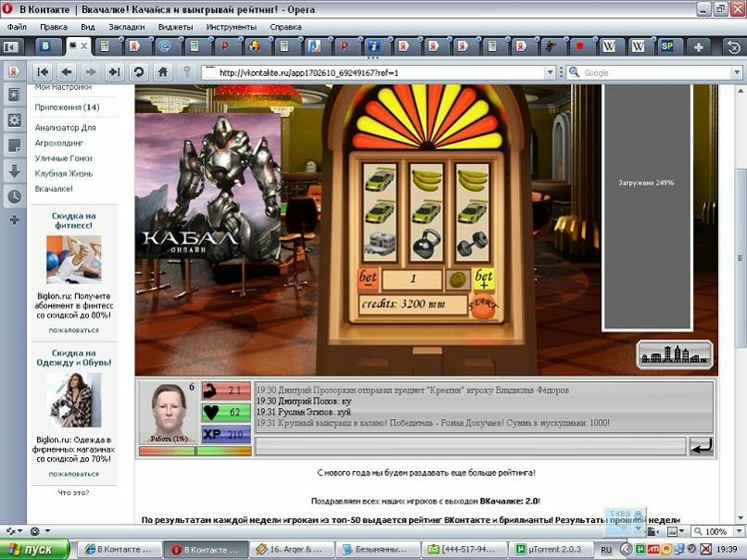Open the Клубная Жизнь application link
747x560 pixels.
tap(64, 173)
